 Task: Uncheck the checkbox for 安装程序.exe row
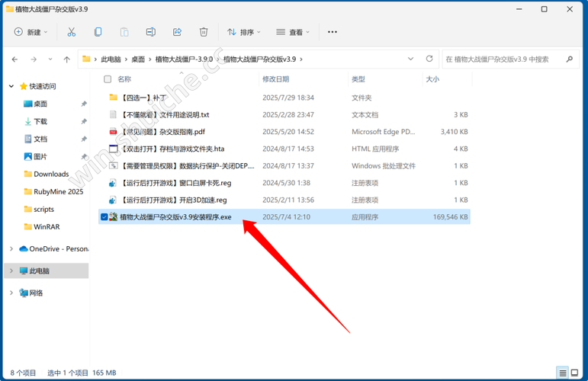click(104, 216)
